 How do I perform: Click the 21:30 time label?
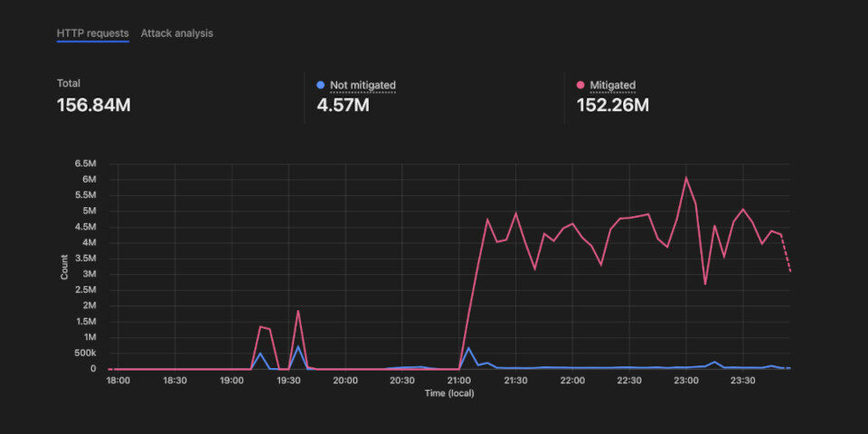pos(516,381)
